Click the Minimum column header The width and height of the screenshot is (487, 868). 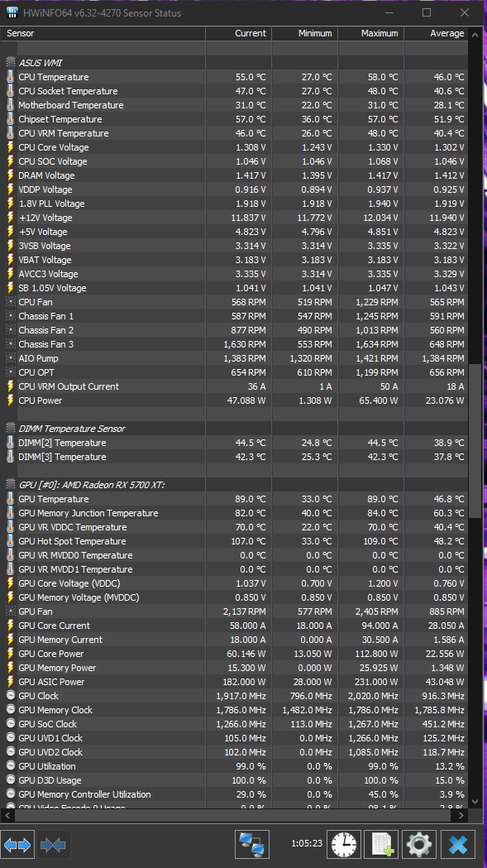pyautogui.click(x=305, y=33)
